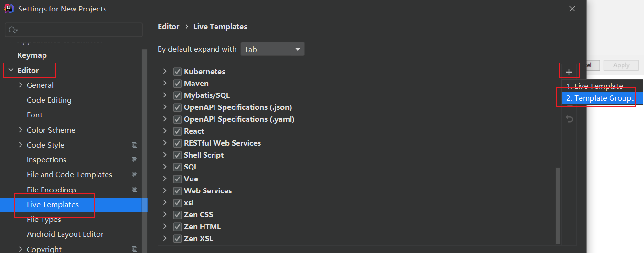Select '2. Template Group..' menu entry
The image size is (644, 253).
coord(600,98)
